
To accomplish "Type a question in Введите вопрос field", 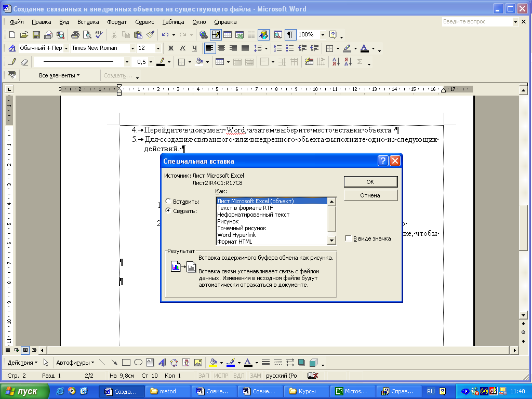I will point(477,21).
